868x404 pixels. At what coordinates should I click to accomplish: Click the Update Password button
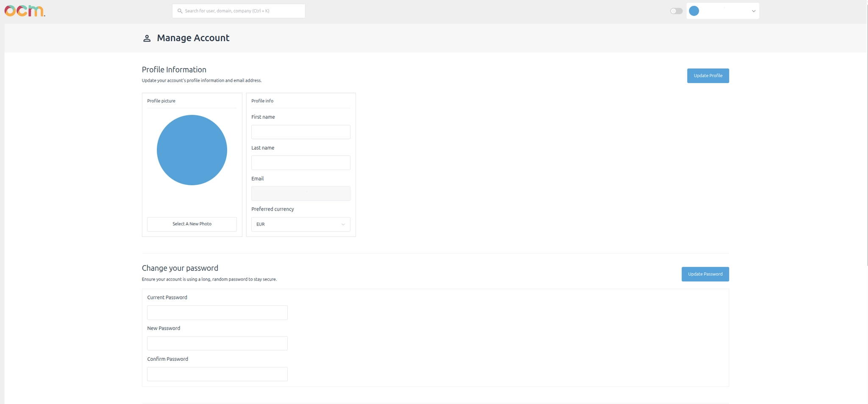click(x=705, y=274)
